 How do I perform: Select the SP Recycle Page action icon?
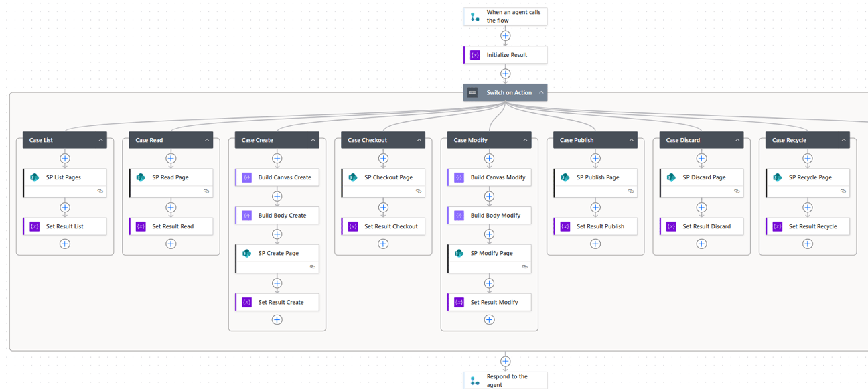coord(776,177)
